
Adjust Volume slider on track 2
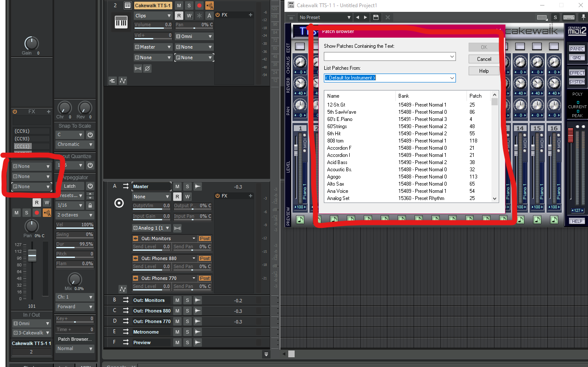[153, 25]
